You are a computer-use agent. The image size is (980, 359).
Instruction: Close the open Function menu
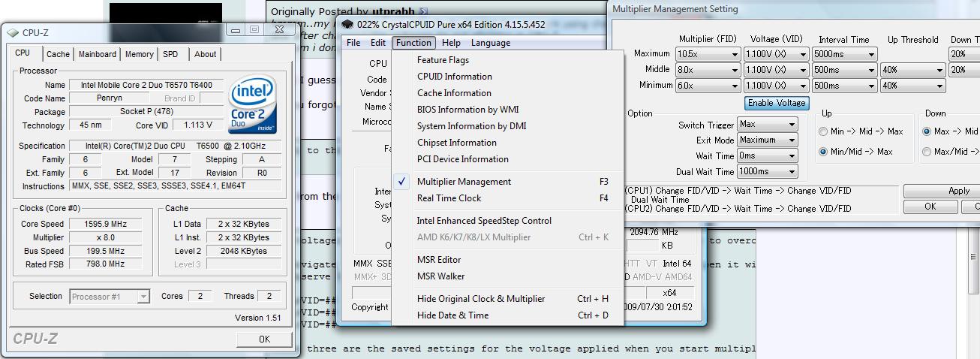click(413, 43)
